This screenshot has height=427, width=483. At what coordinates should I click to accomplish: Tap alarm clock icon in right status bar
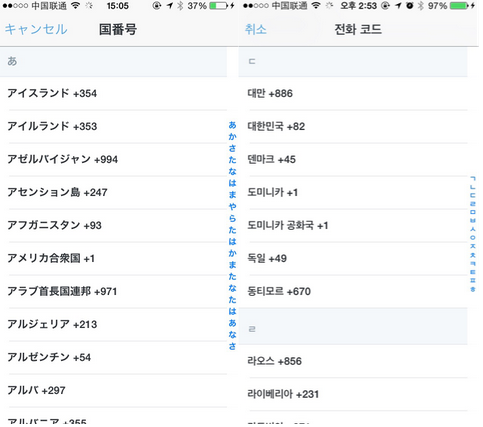tap(410, 5)
